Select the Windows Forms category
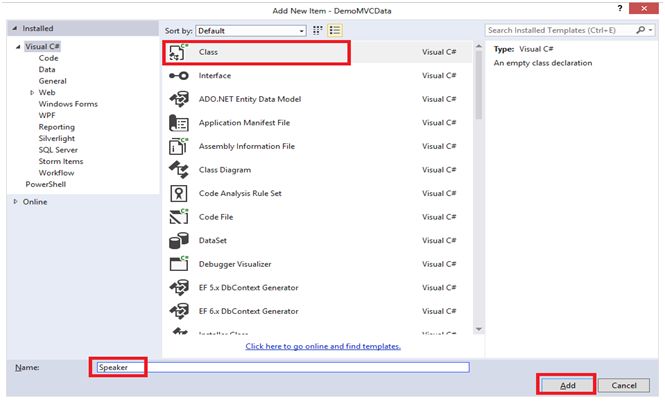 (68, 104)
